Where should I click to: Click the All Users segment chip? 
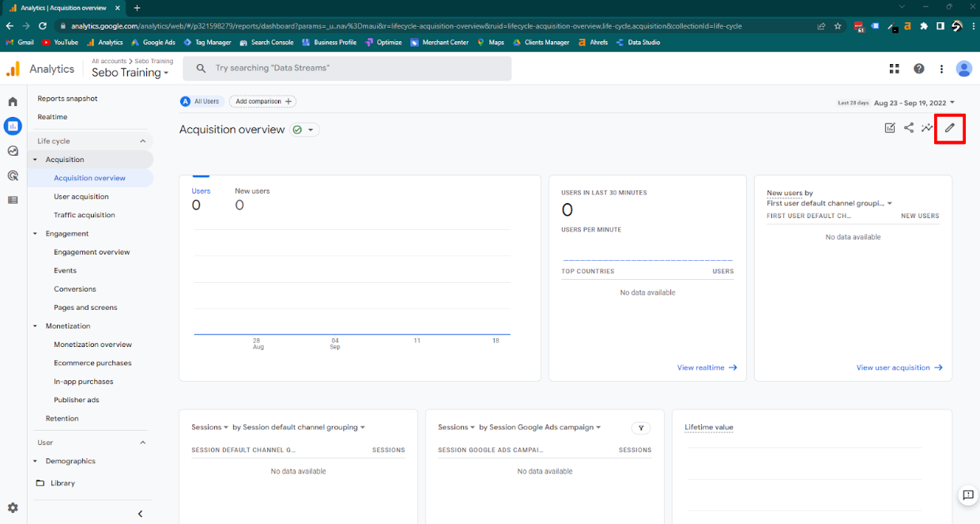point(201,101)
